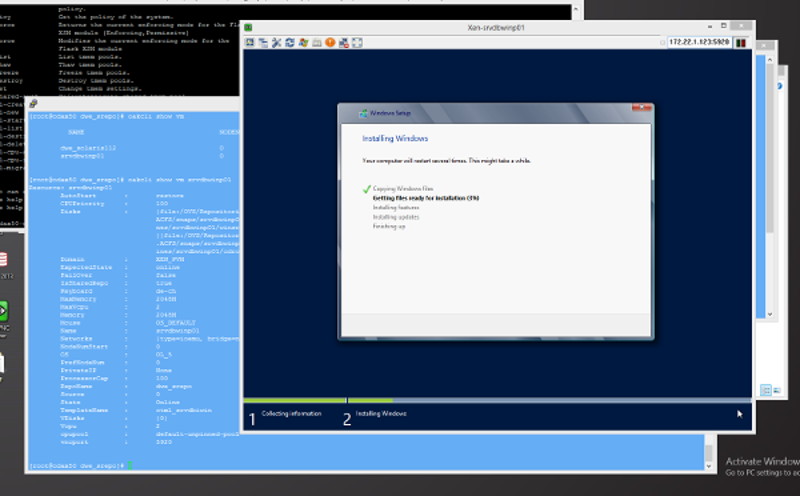
Task: Open connection options via the tools icon
Action: (x=277, y=43)
